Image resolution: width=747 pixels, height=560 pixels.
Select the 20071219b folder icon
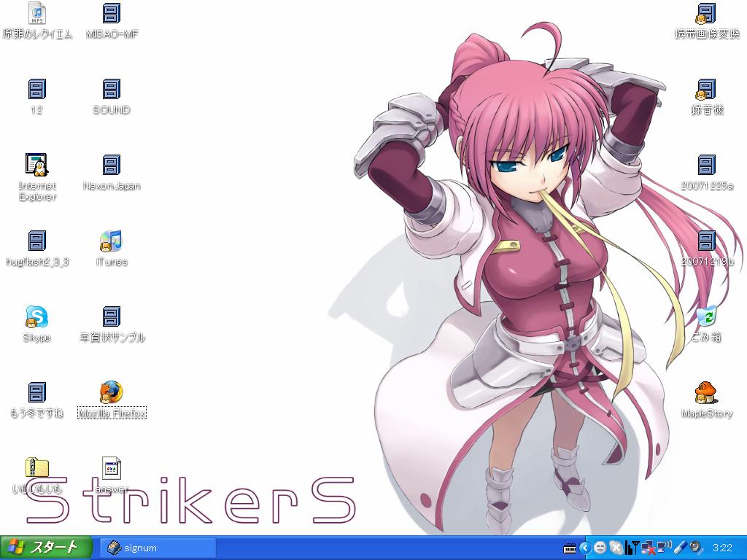(706, 241)
